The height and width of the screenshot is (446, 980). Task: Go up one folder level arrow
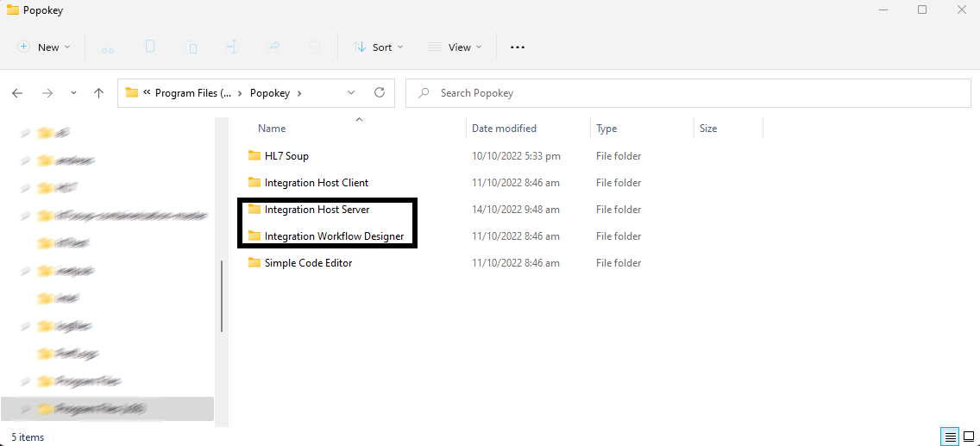98,93
